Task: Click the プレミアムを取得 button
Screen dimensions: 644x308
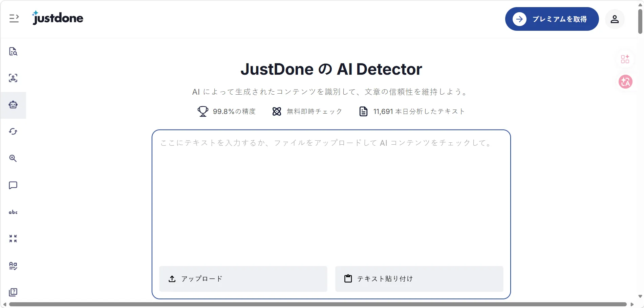Action: tap(552, 19)
